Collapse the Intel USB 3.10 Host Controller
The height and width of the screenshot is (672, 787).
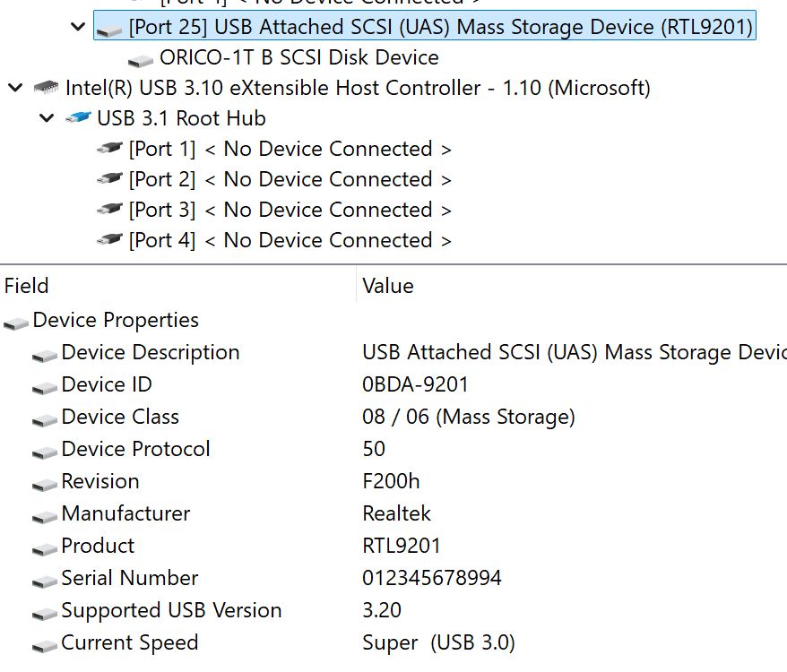tap(15, 88)
